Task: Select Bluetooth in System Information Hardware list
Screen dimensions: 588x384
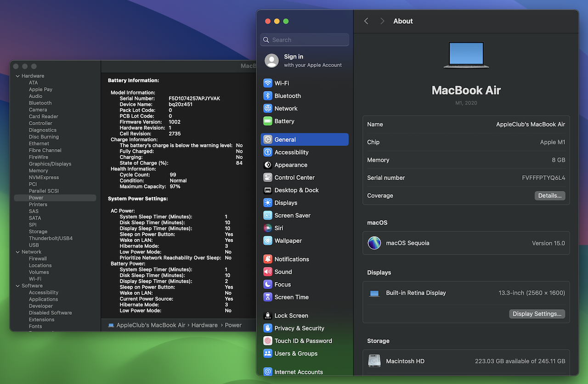Action: 40,103
